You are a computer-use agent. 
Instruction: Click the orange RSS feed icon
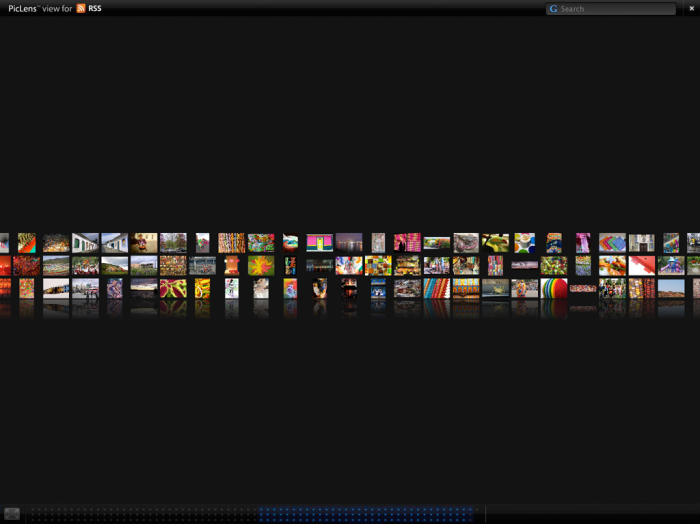(x=81, y=8)
